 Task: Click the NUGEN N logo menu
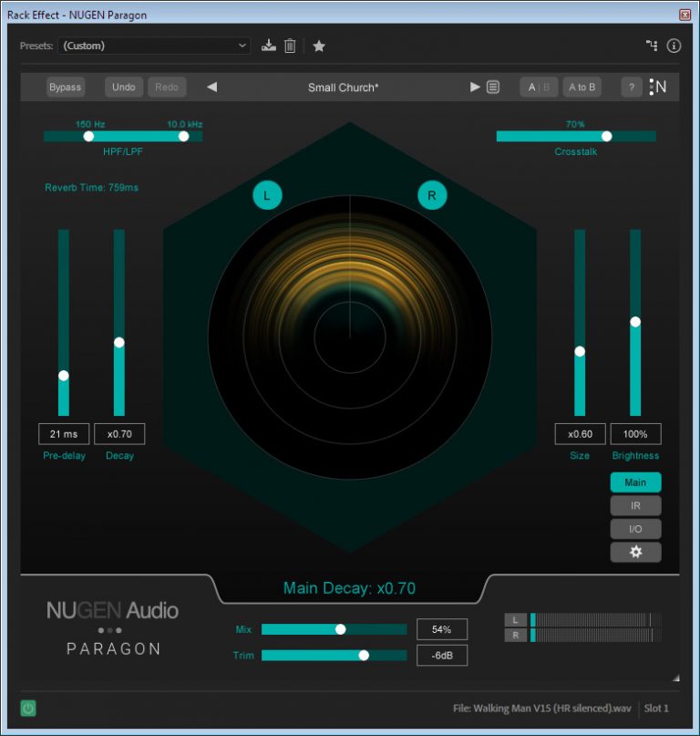(658, 87)
